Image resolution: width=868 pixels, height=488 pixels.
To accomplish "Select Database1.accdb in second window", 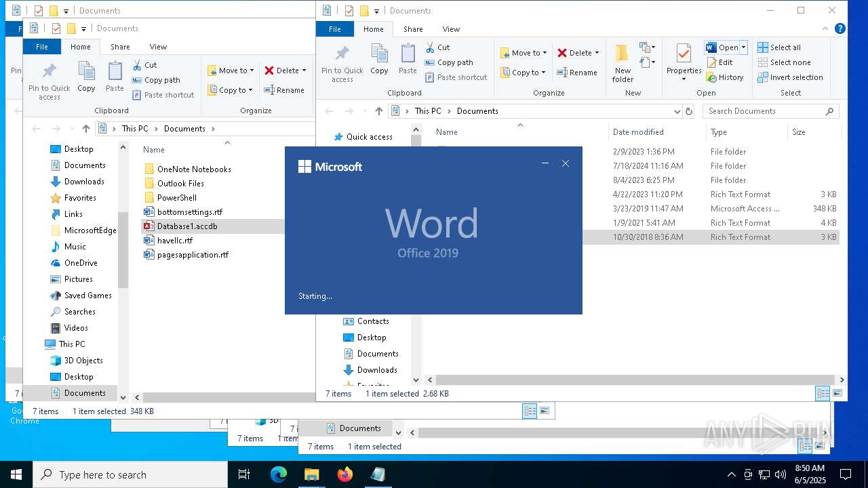I will pyautogui.click(x=187, y=226).
